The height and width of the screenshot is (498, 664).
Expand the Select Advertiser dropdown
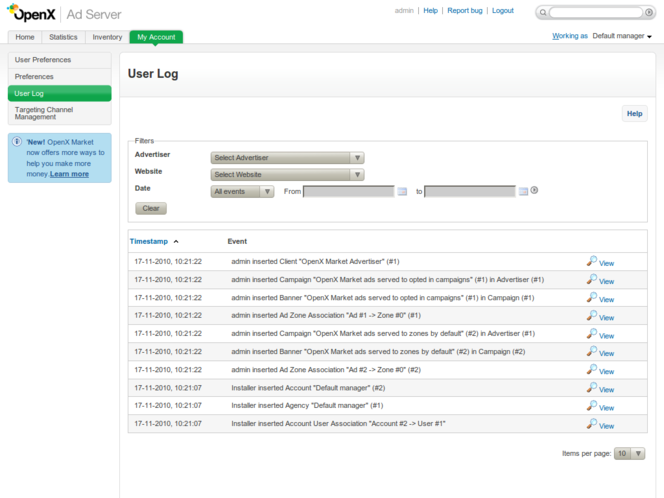pyautogui.click(x=286, y=158)
